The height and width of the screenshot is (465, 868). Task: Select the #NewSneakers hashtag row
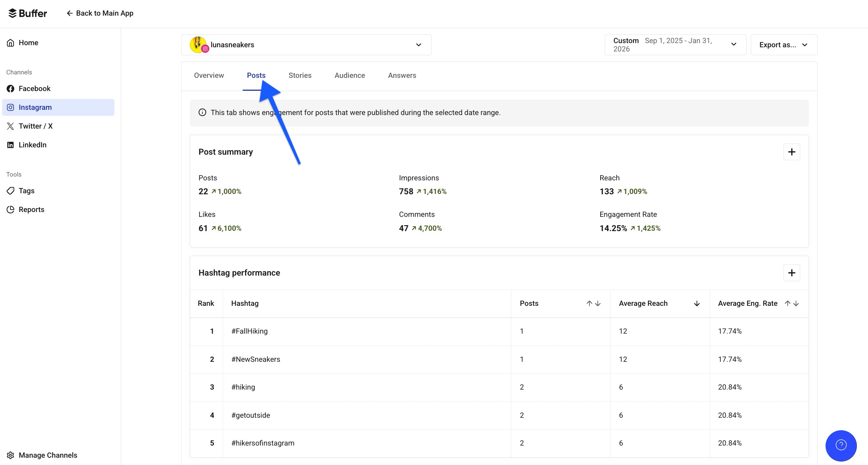pyautogui.click(x=499, y=359)
